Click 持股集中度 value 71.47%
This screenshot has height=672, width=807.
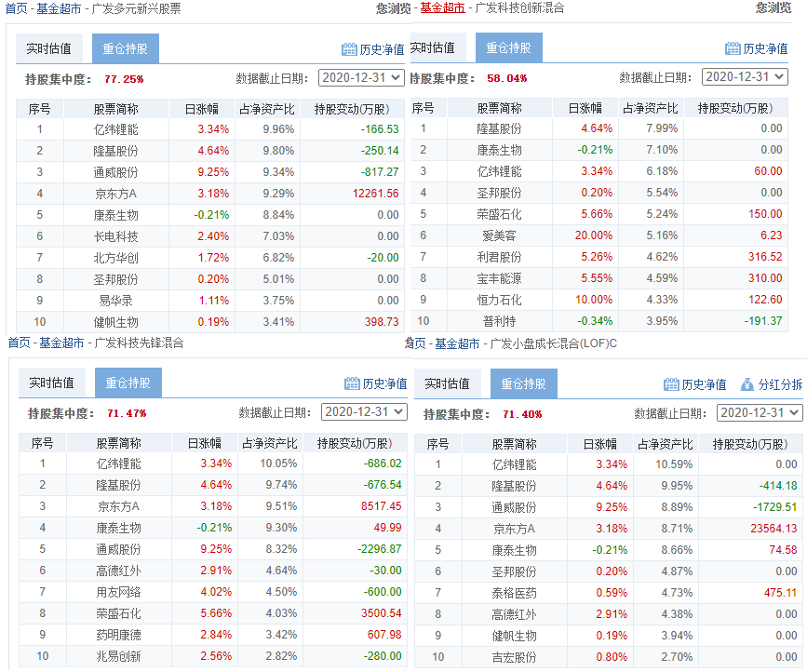(127, 413)
